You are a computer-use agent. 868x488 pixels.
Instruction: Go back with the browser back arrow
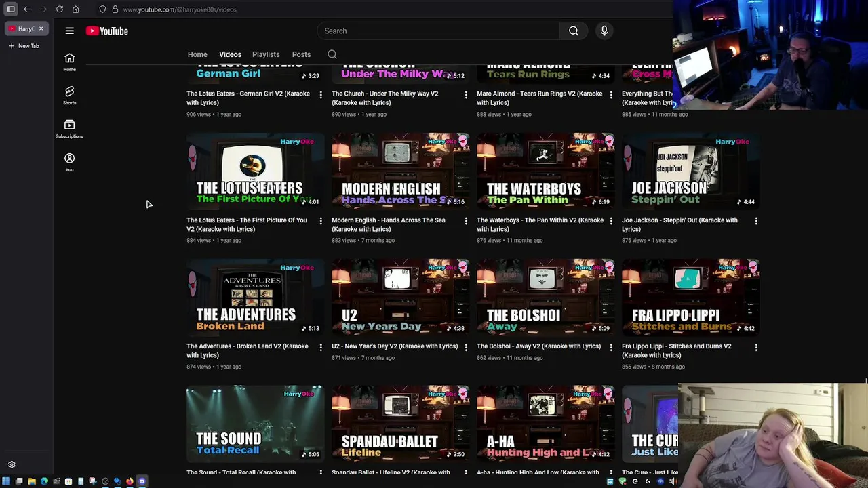click(27, 9)
